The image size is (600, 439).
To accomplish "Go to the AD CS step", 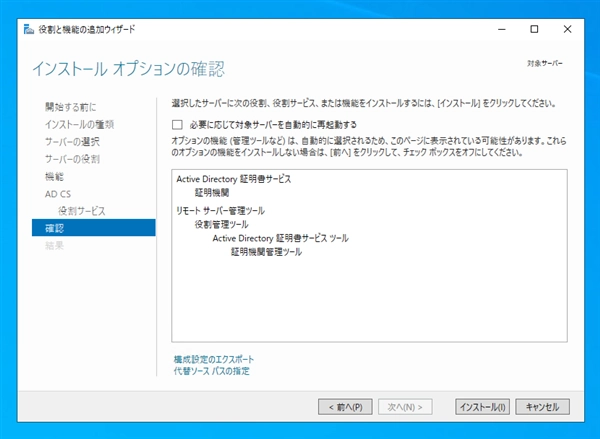I will pyautogui.click(x=58, y=194).
